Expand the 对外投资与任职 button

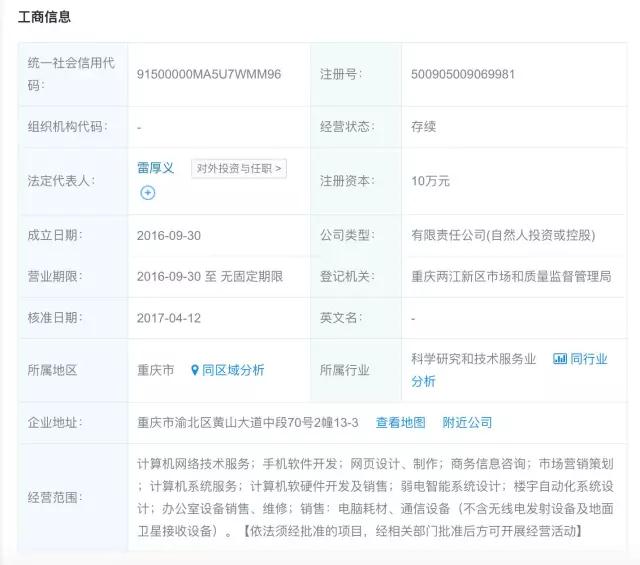(x=239, y=168)
